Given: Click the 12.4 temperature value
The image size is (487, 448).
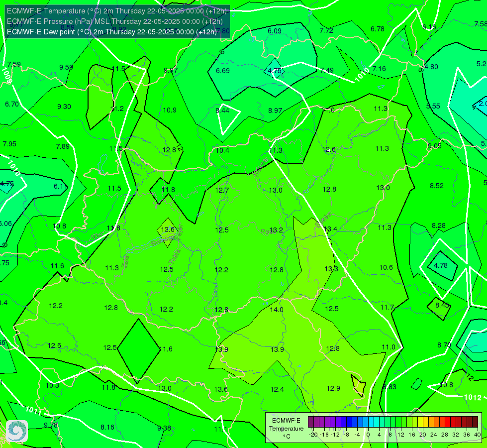Looking at the screenshot, I should pyautogui.click(x=277, y=389).
